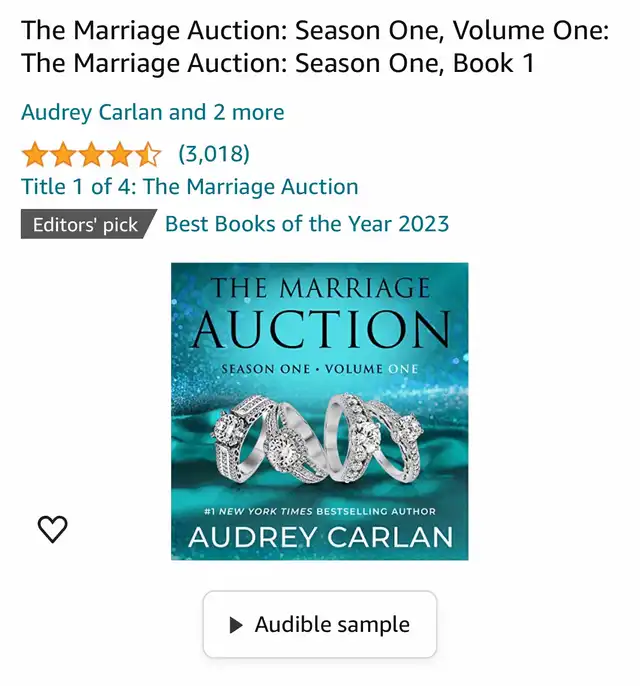Open the 'Audrey Carlan and 2 more' link
Viewport: 640px width, 686px height.
tap(153, 112)
